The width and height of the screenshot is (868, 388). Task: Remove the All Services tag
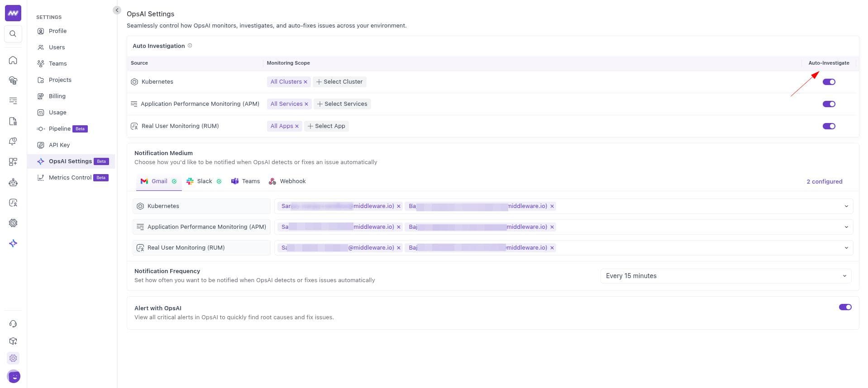pyautogui.click(x=306, y=104)
